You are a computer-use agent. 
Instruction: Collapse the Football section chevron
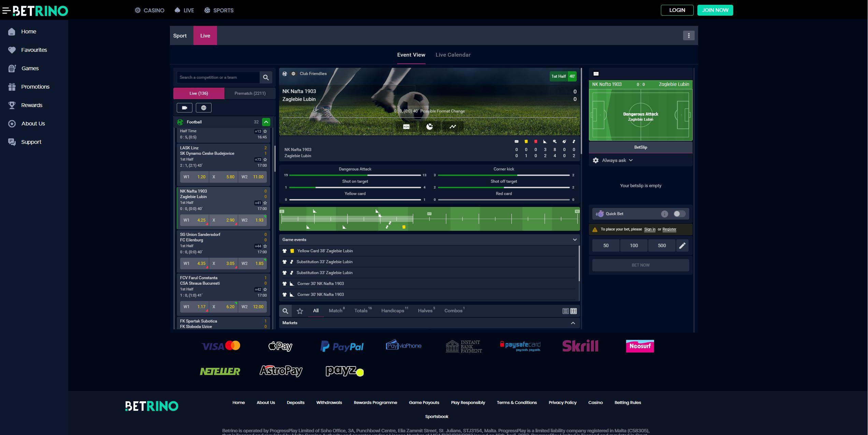tap(266, 122)
